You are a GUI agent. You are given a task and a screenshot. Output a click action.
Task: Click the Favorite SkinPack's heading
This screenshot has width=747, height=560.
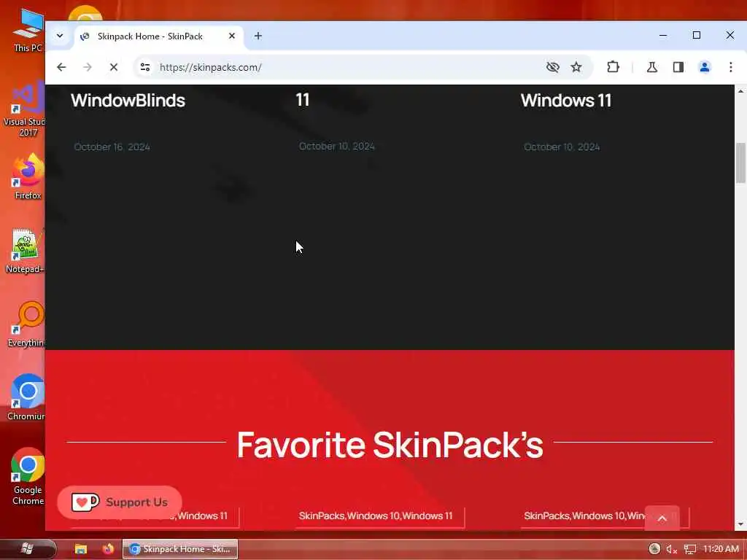pyautogui.click(x=390, y=445)
